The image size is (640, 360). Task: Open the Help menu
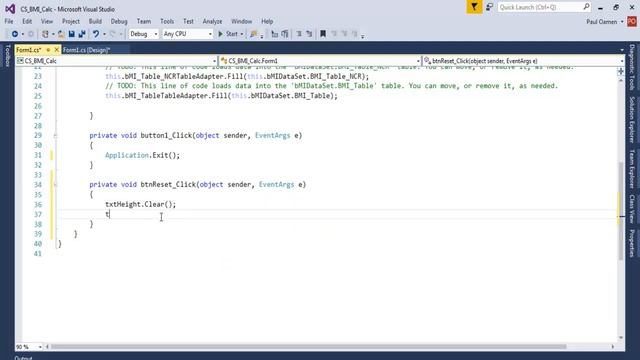pyautogui.click(x=267, y=21)
